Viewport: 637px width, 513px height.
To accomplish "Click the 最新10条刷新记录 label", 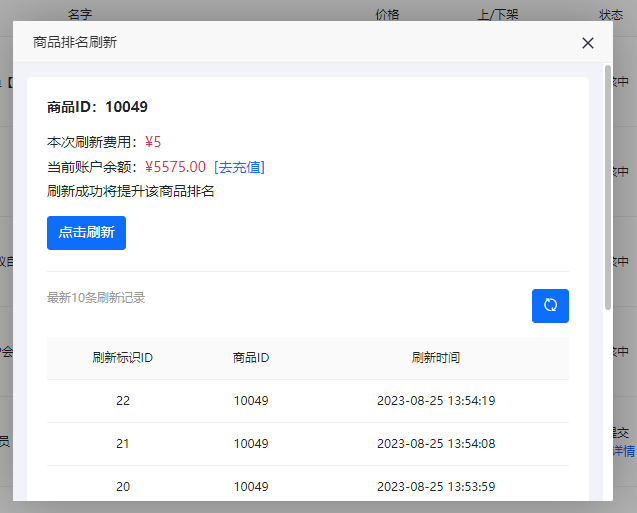I will pyautogui.click(x=96, y=298).
